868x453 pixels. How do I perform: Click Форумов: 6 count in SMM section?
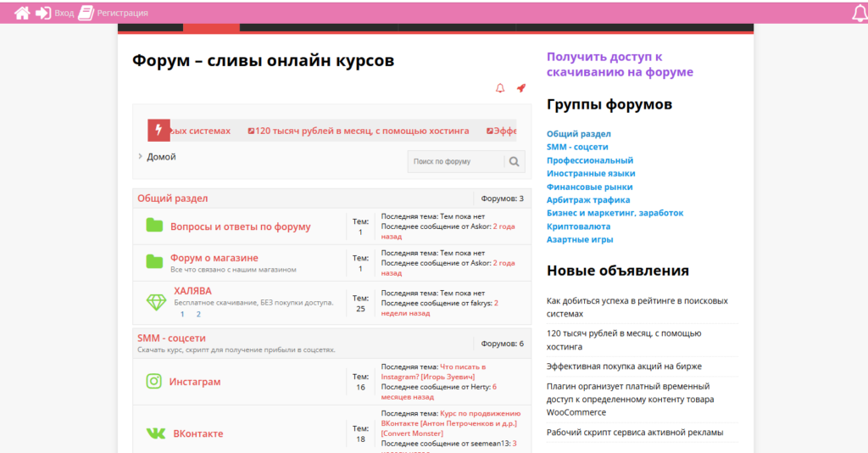502,344
